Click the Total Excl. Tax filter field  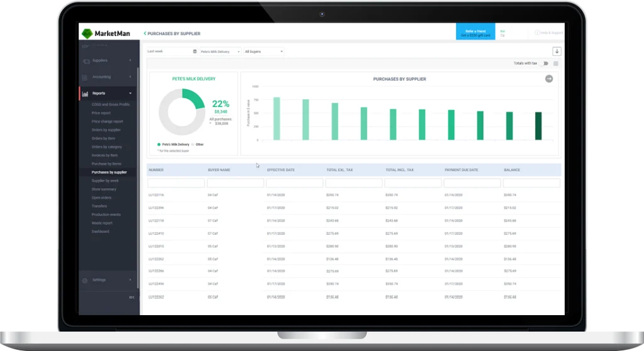coord(353,183)
